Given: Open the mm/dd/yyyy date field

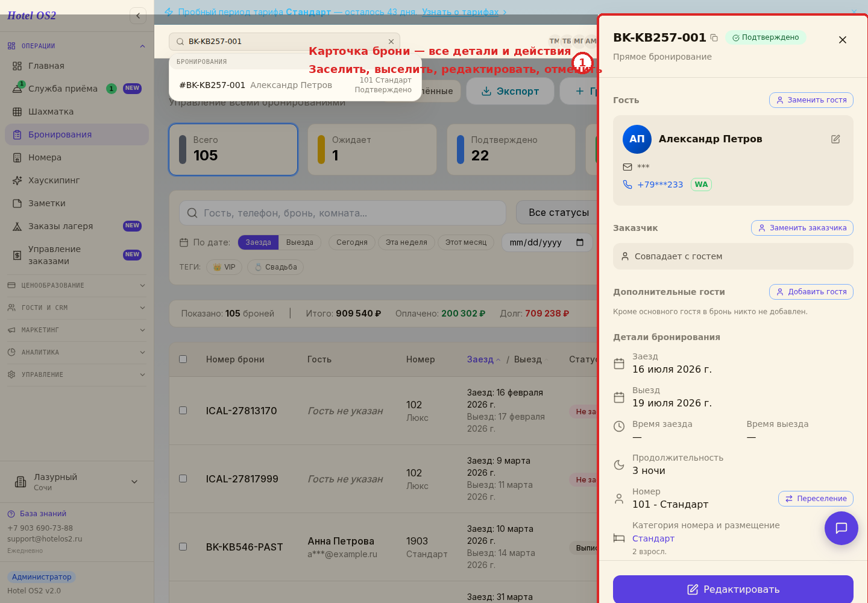Looking at the screenshot, I should pos(547,242).
